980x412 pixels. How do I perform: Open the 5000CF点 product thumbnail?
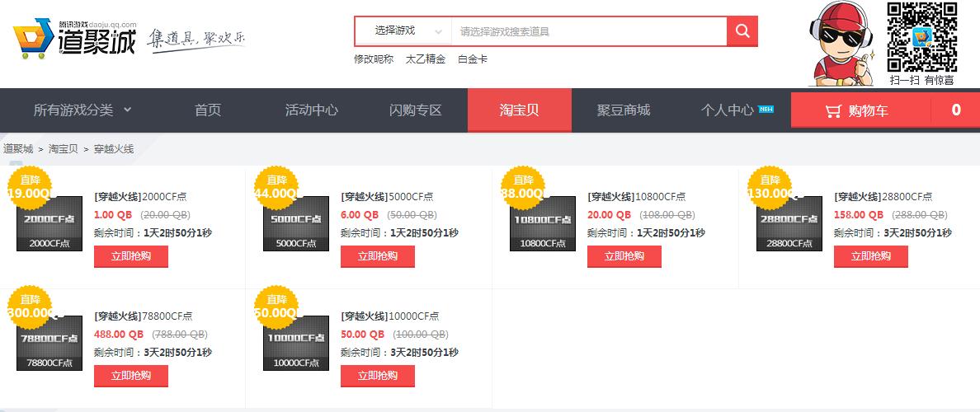296,223
